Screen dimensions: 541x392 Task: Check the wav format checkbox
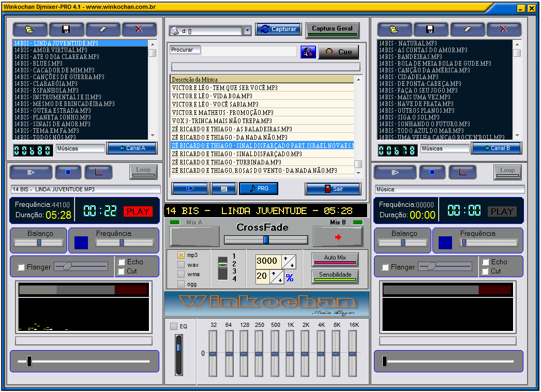181,265
